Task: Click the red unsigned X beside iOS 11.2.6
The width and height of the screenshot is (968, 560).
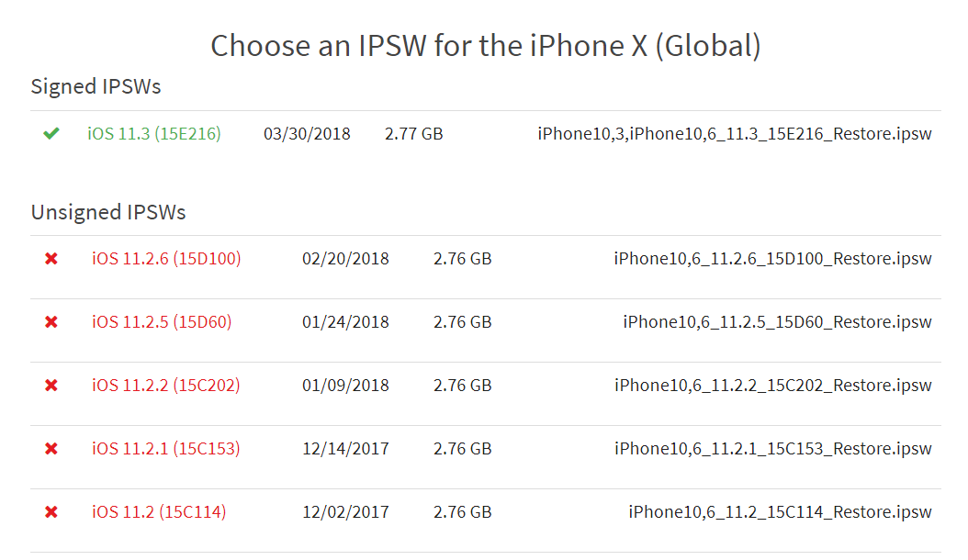Action: click(x=51, y=258)
